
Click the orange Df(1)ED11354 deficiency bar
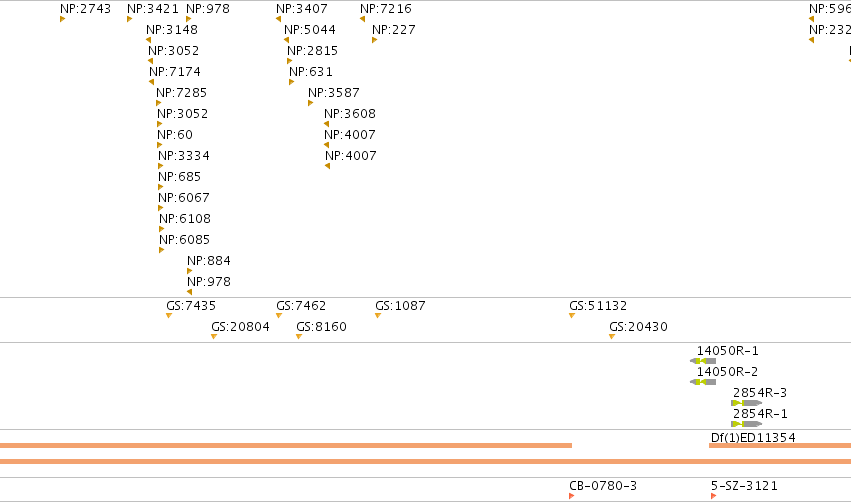[780, 446]
